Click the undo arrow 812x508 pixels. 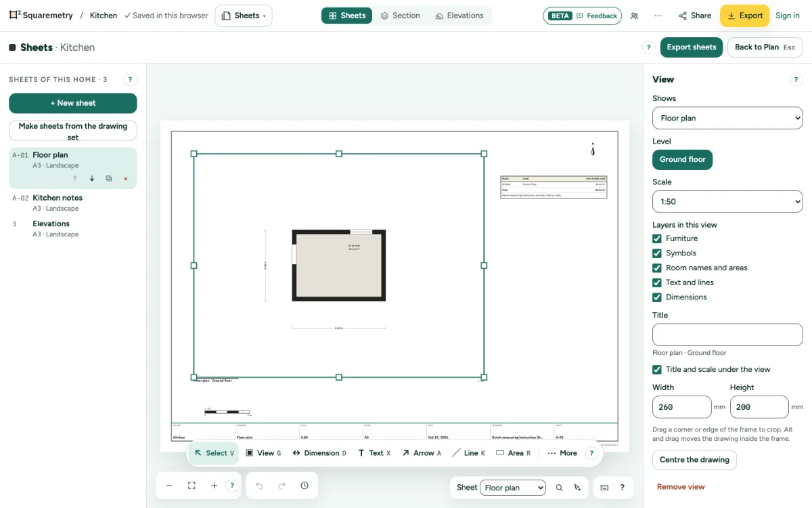259,486
